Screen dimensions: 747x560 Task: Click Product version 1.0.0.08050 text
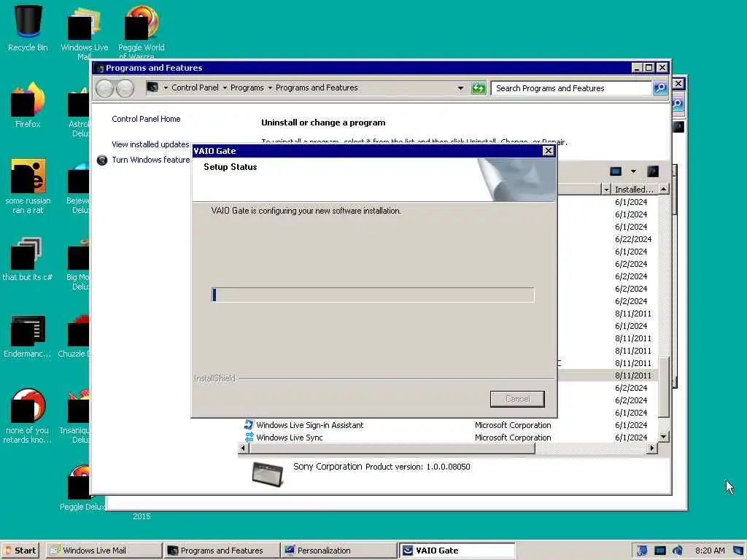(x=418, y=467)
